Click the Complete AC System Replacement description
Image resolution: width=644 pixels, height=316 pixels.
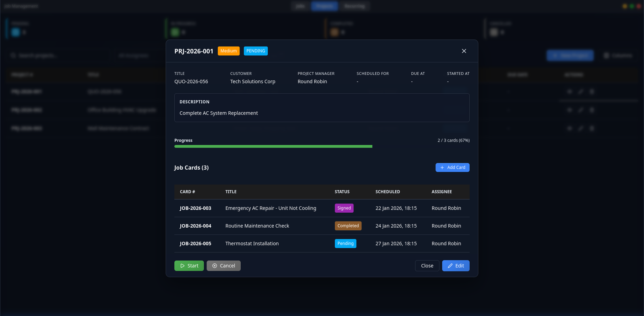tap(219, 113)
